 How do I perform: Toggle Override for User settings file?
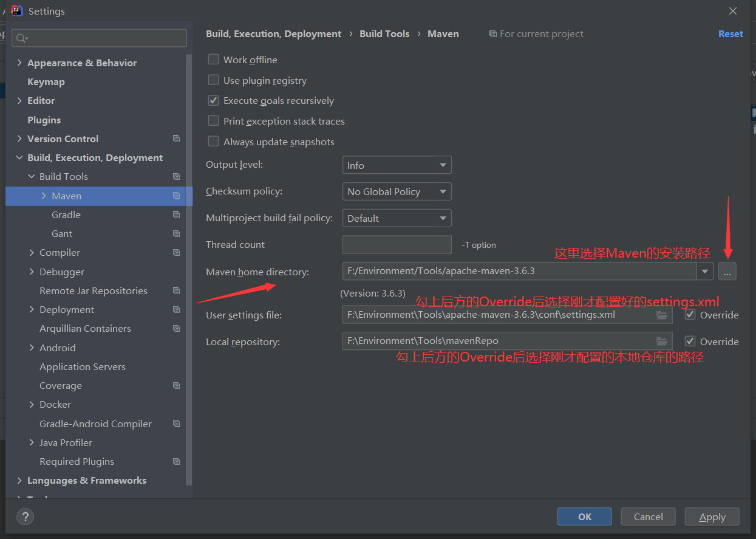pyautogui.click(x=690, y=315)
